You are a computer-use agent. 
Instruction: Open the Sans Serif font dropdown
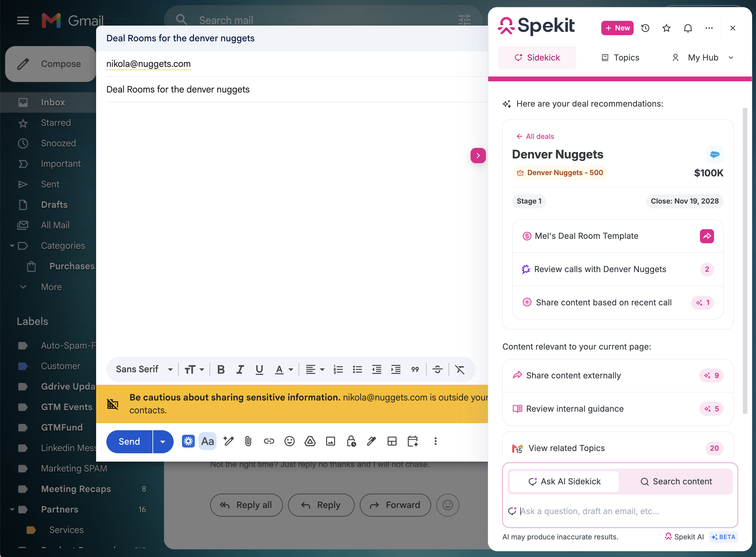click(144, 369)
